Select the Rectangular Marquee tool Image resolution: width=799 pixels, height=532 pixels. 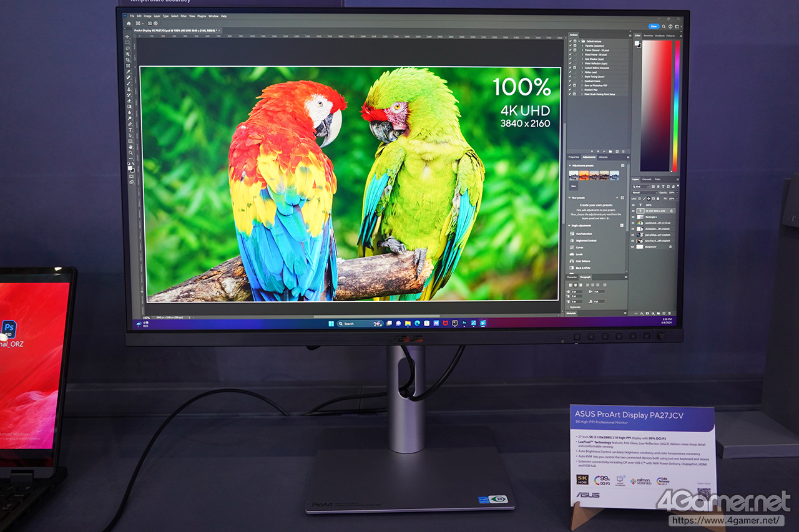pyautogui.click(x=128, y=42)
